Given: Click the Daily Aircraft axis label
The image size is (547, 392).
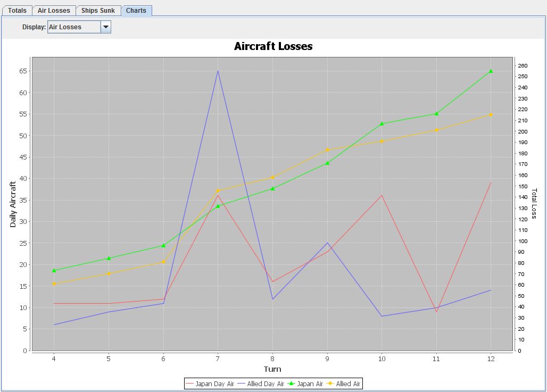Looking at the screenshot, I should coord(13,204).
